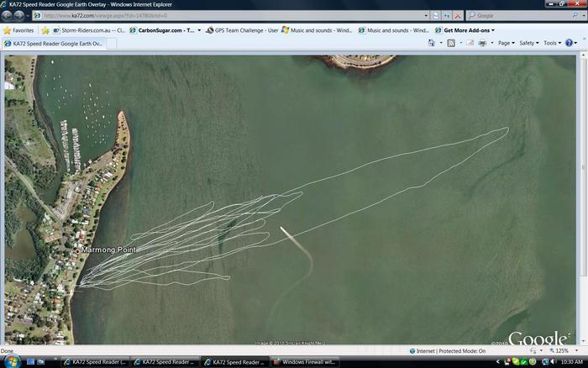Open the Safety dropdown menu
Screen dimensions: 588x368
(x=529, y=43)
